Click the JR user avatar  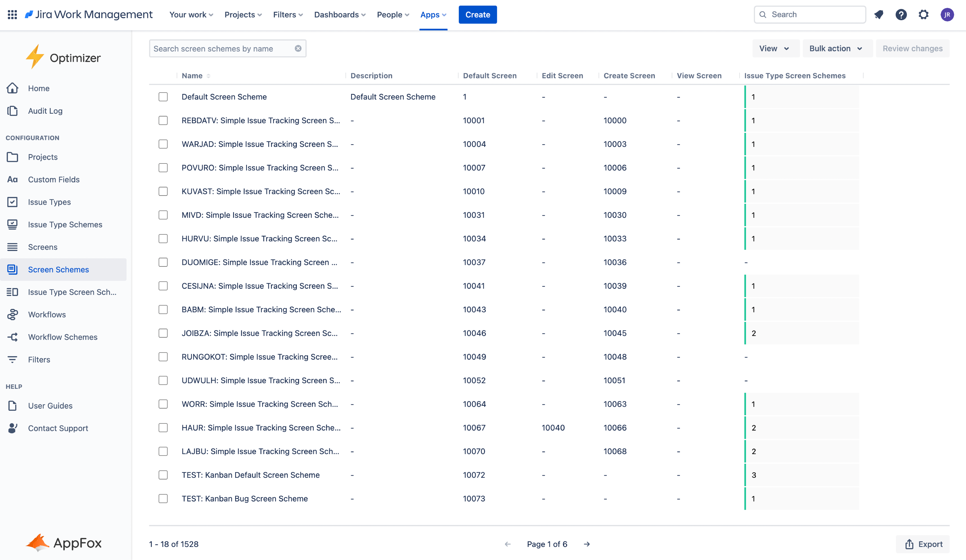pos(947,15)
